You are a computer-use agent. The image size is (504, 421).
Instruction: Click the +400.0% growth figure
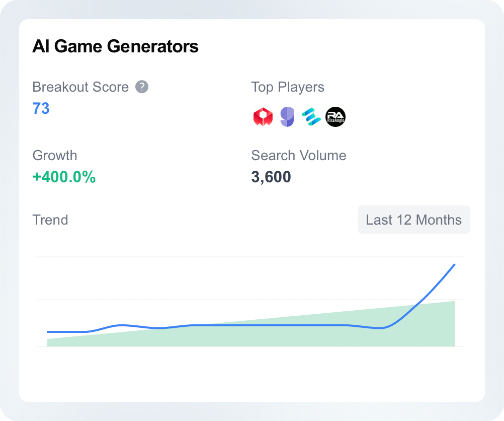tap(64, 177)
